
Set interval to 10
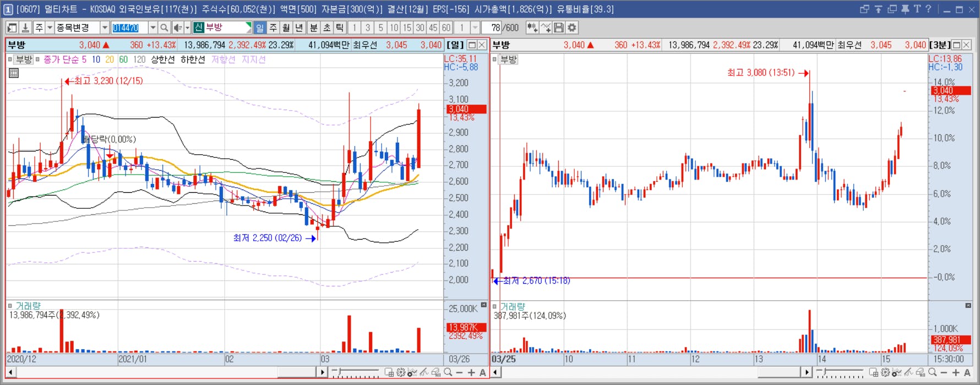[394, 28]
